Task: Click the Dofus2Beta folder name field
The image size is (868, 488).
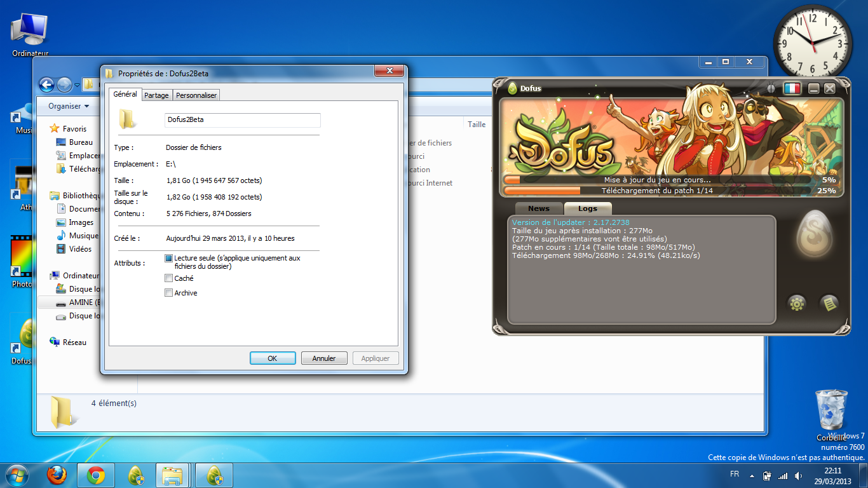Action: [x=242, y=119]
